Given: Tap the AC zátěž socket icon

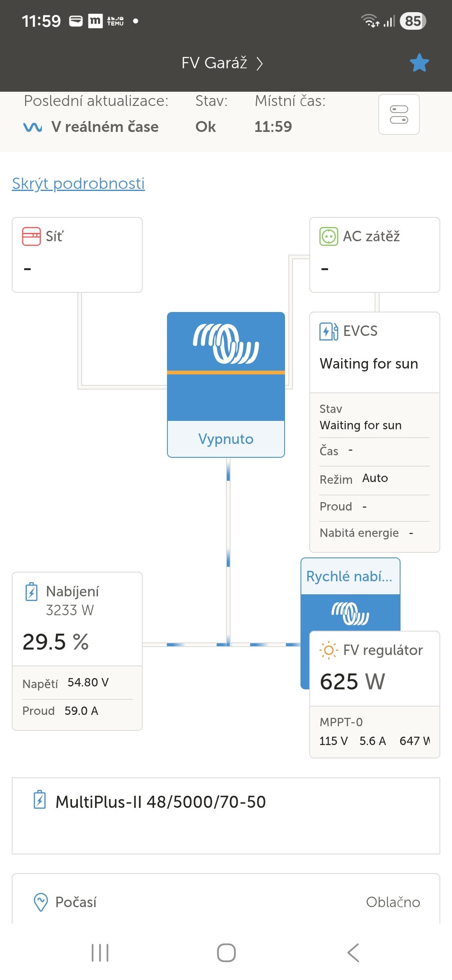Looking at the screenshot, I should pyautogui.click(x=329, y=236).
